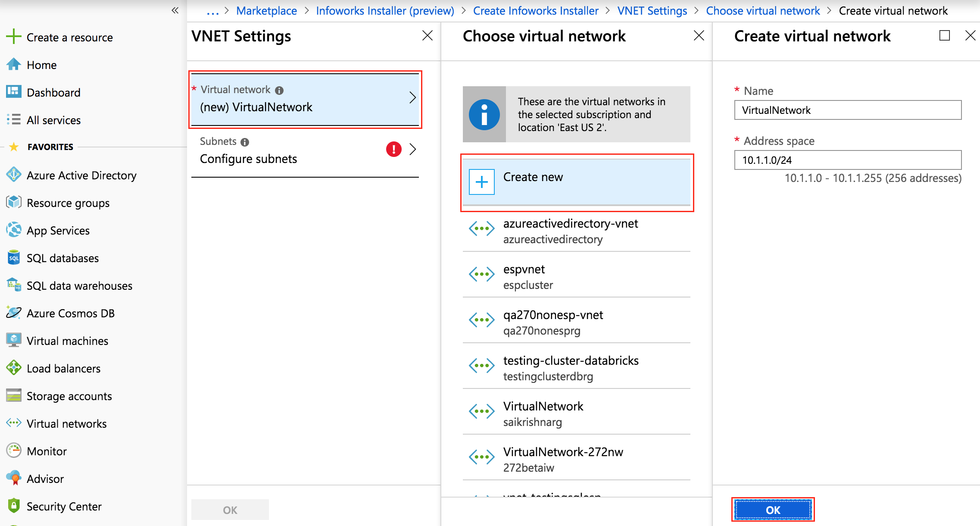Screen dimensions: 980x526
Task: Go to Create Infoworks Installer breadcrumb
Action: pos(536,11)
